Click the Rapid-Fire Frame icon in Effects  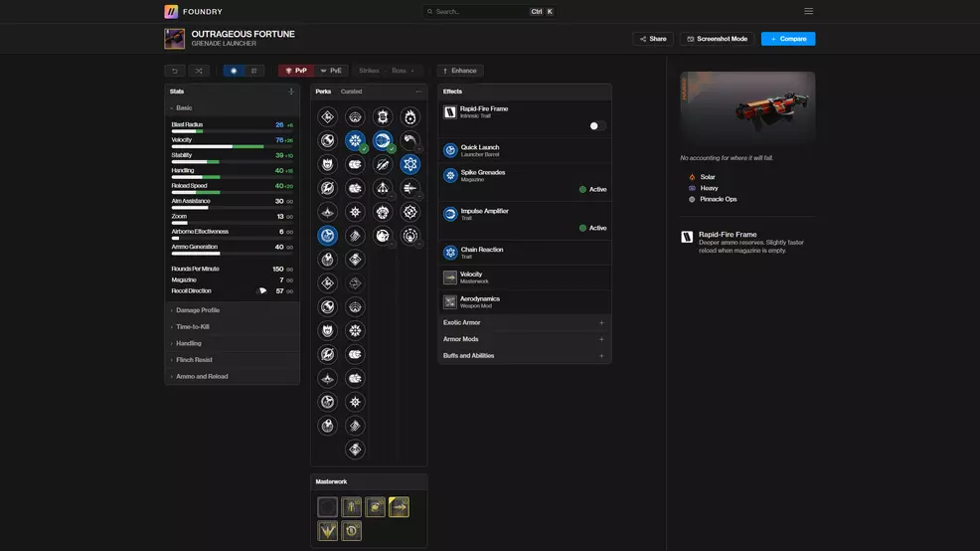tap(450, 112)
